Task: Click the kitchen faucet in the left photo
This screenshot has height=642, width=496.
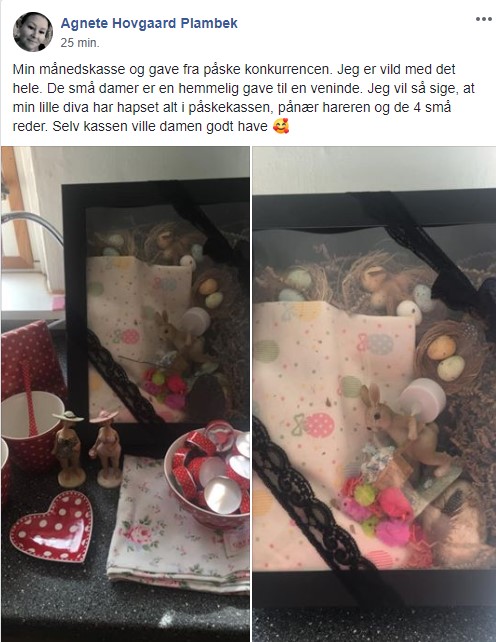Action: pyautogui.click(x=31, y=227)
